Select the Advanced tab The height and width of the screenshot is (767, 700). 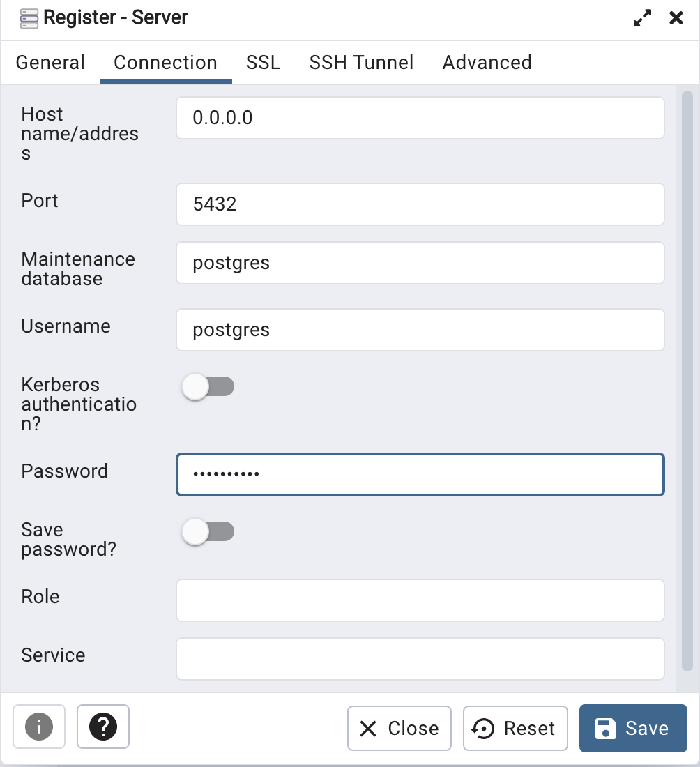pos(487,63)
